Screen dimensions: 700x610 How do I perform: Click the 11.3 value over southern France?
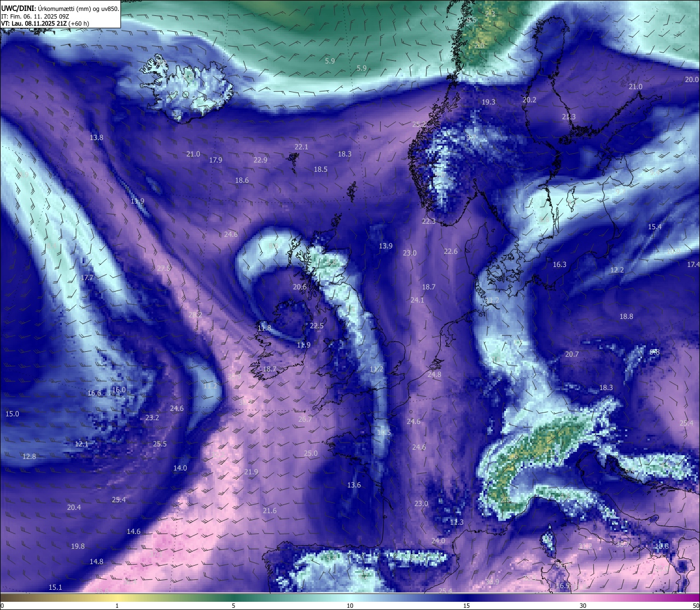click(457, 522)
